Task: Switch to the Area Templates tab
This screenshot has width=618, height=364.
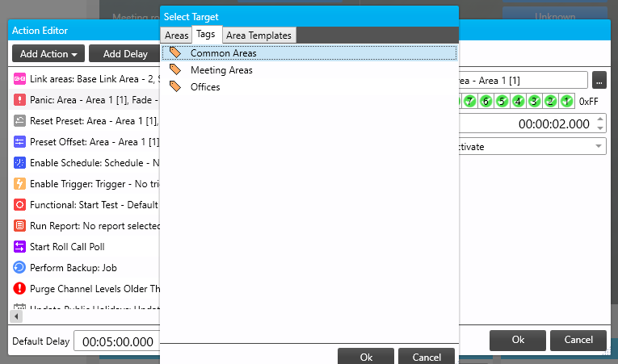Action: 259,36
